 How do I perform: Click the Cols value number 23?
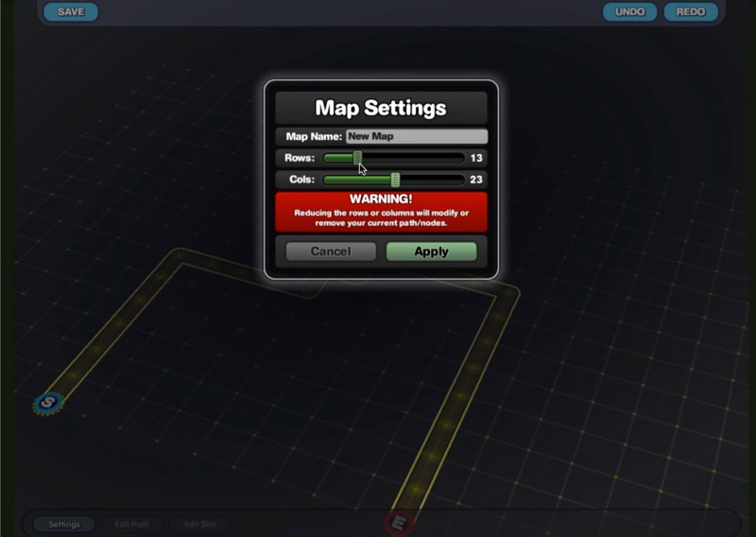(476, 180)
